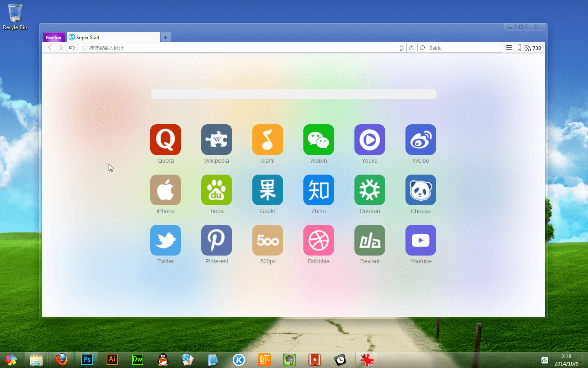The width and height of the screenshot is (588, 368).
Task: Click the Cheese label text
Action: pos(421,211)
